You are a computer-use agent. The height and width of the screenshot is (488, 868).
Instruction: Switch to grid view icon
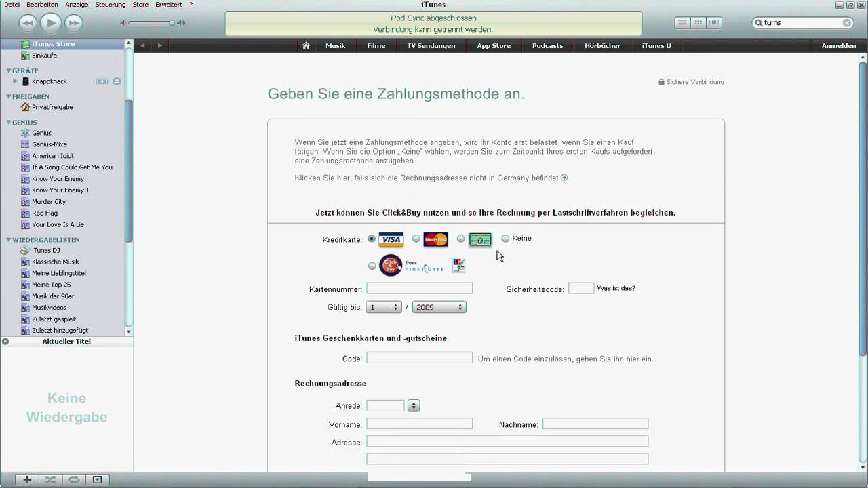(x=698, y=22)
